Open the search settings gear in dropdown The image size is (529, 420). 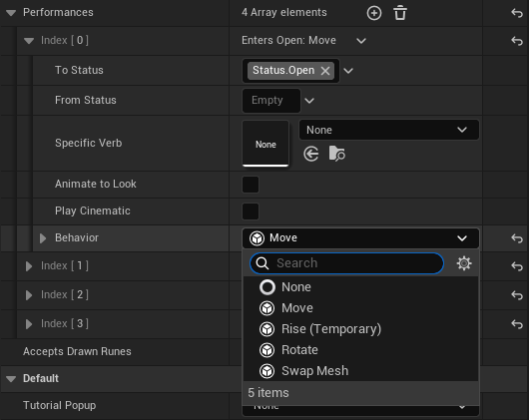pos(464,263)
